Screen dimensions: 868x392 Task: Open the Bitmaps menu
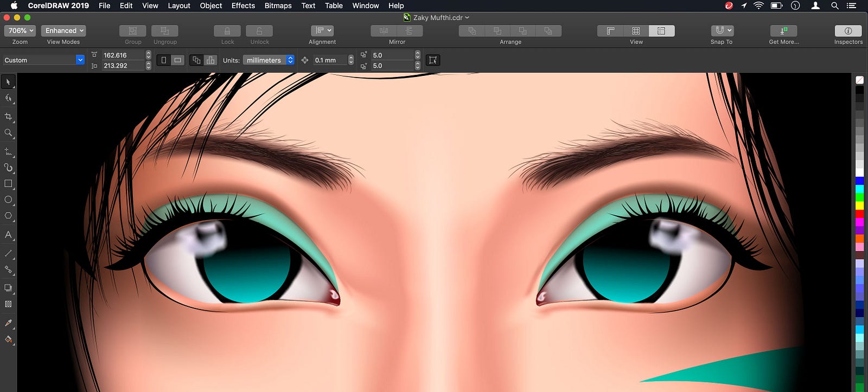(x=278, y=5)
